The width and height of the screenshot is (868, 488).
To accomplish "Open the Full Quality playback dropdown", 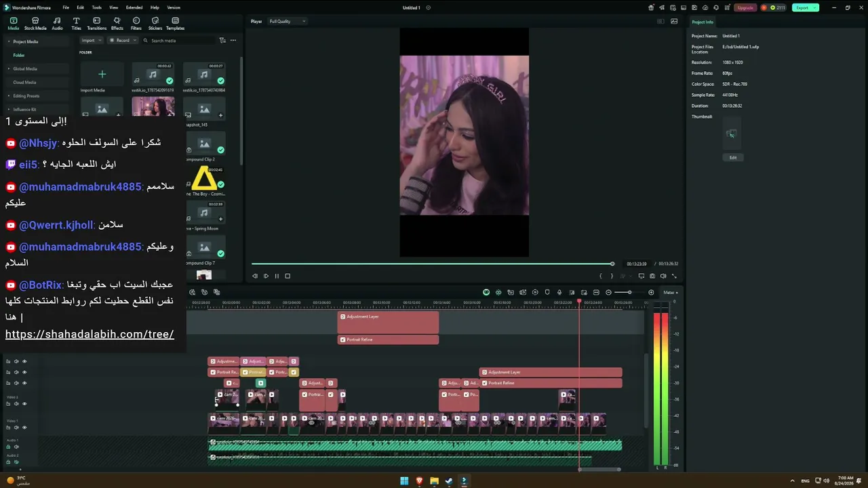I will pyautogui.click(x=288, y=22).
